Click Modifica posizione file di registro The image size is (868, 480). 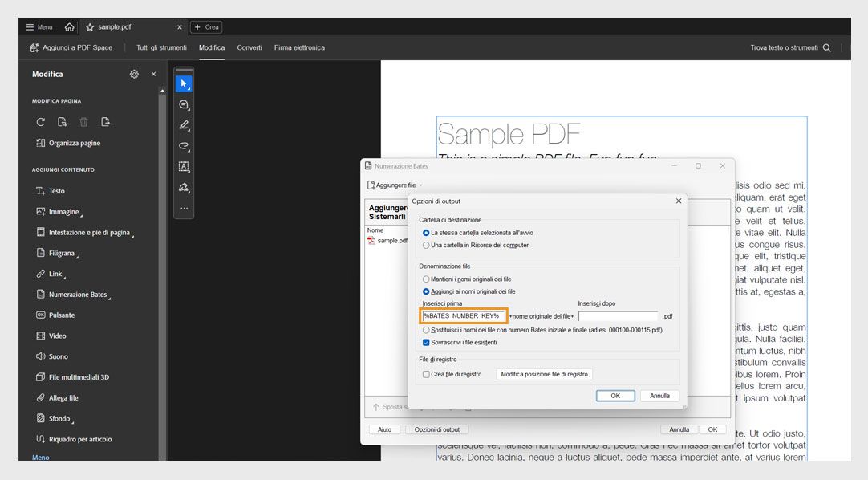pos(544,374)
